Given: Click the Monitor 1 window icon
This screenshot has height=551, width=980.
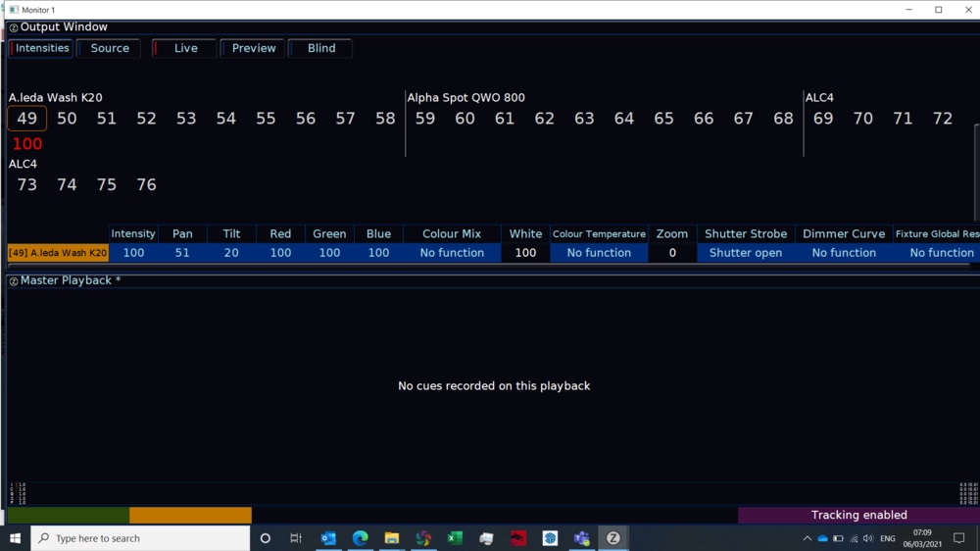Looking at the screenshot, I should 14,10.
